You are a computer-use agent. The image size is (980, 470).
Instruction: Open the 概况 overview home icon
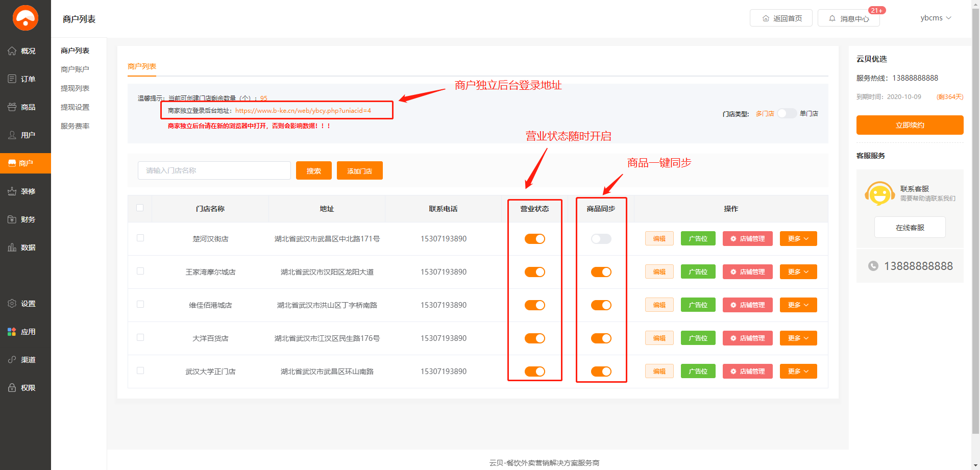12,51
